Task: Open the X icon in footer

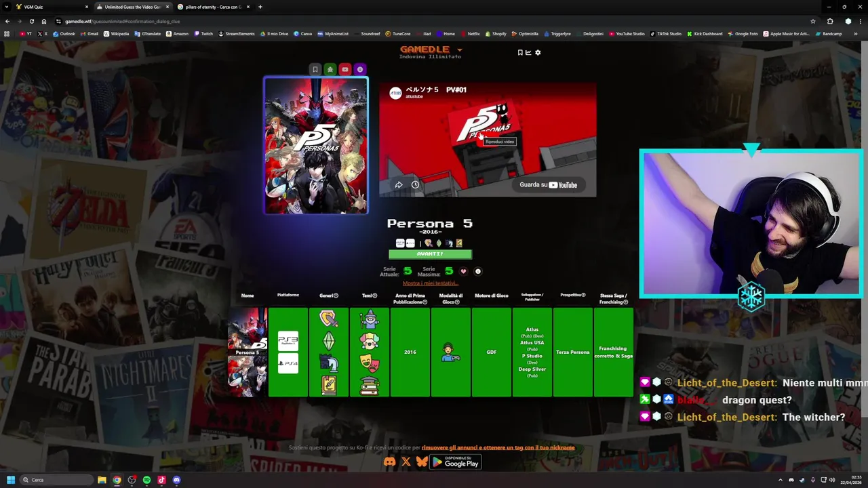Action: 406,462
